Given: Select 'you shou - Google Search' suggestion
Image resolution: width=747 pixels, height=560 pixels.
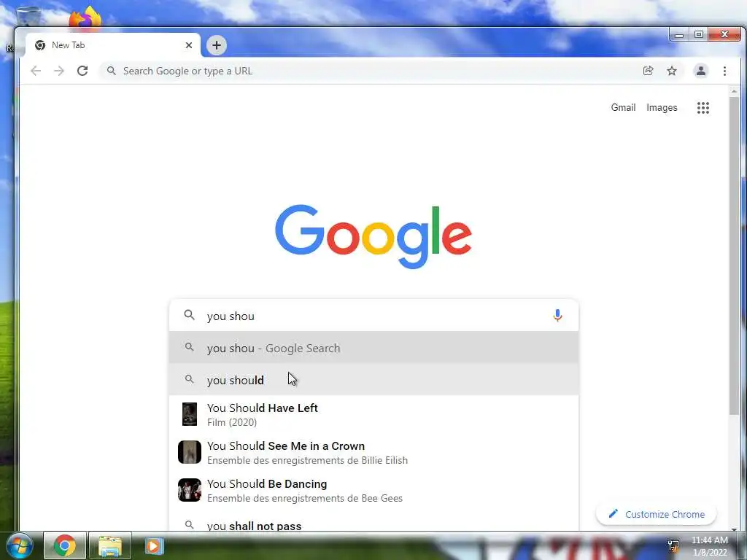Looking at the screenshot, I should [x=374, y=348].
